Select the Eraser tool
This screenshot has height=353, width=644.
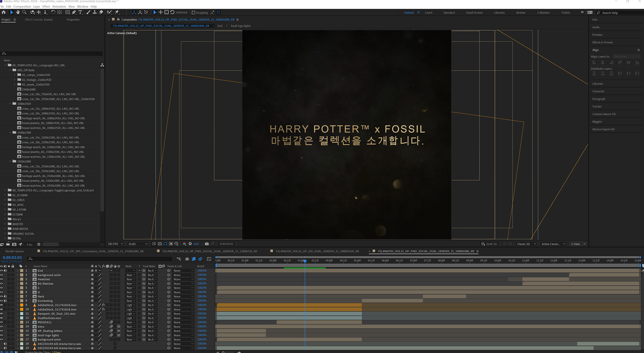[101, 12]
